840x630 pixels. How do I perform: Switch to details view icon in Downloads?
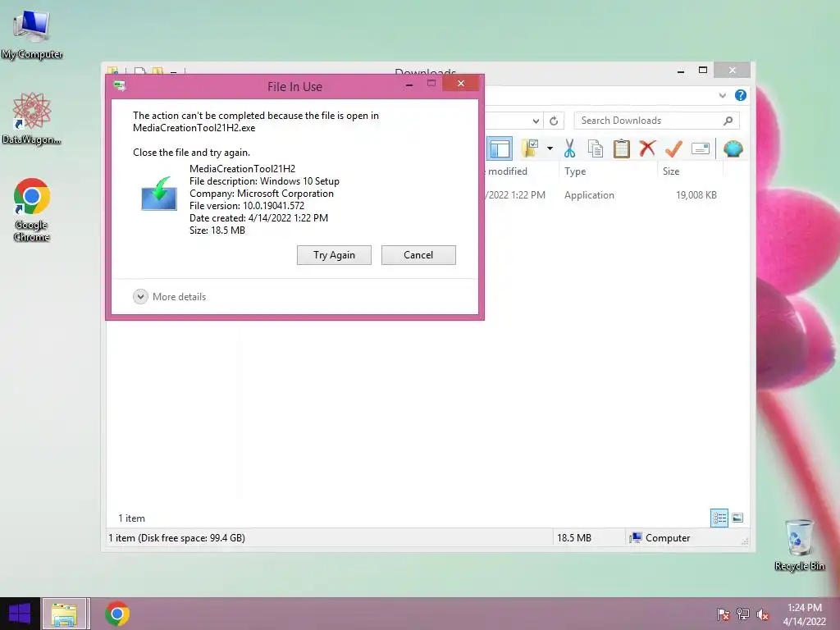719,518
